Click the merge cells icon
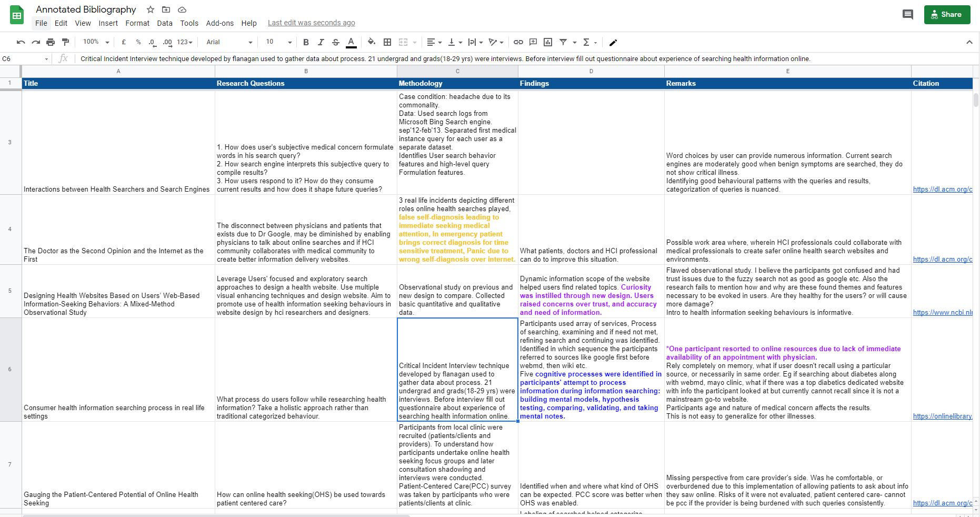The image size is (980, 517). click(403, 42)
